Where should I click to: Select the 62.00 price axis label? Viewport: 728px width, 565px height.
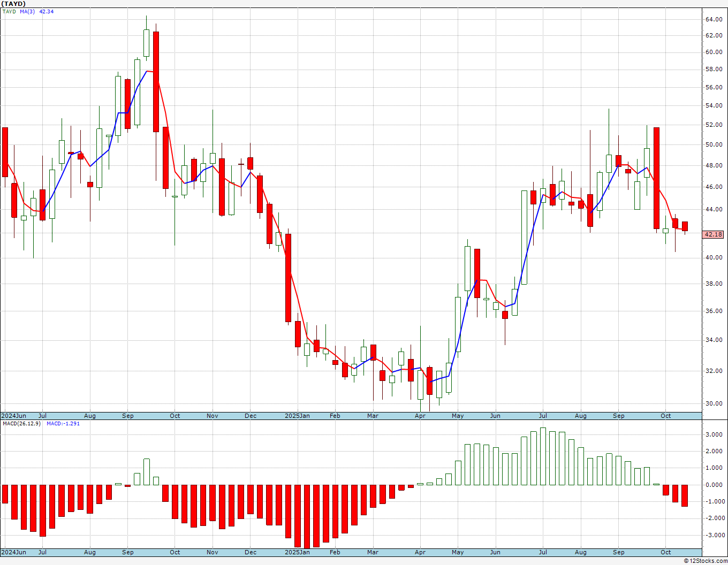coord(714,36)
